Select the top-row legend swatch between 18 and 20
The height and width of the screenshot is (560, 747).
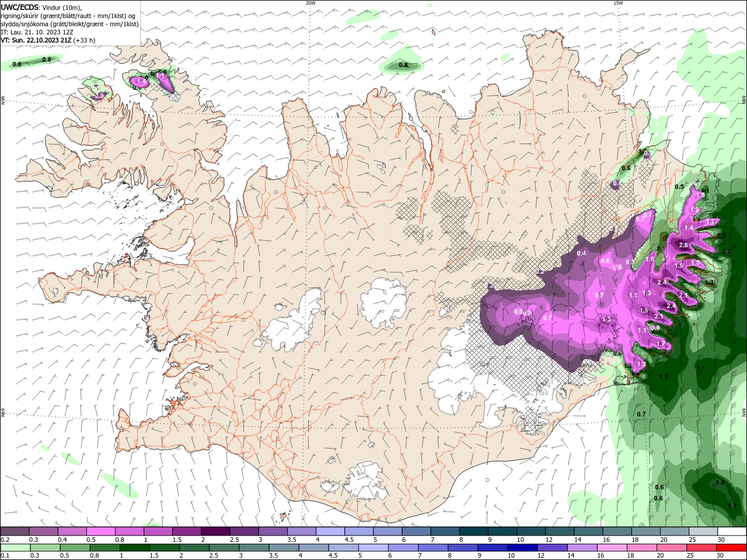[645, 531]
